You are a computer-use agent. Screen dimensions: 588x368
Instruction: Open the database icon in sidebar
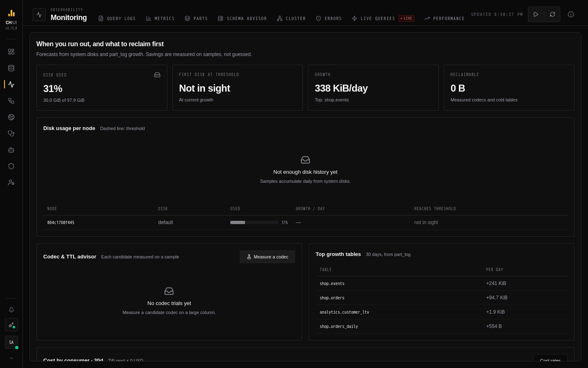click(x=11, y=68)
